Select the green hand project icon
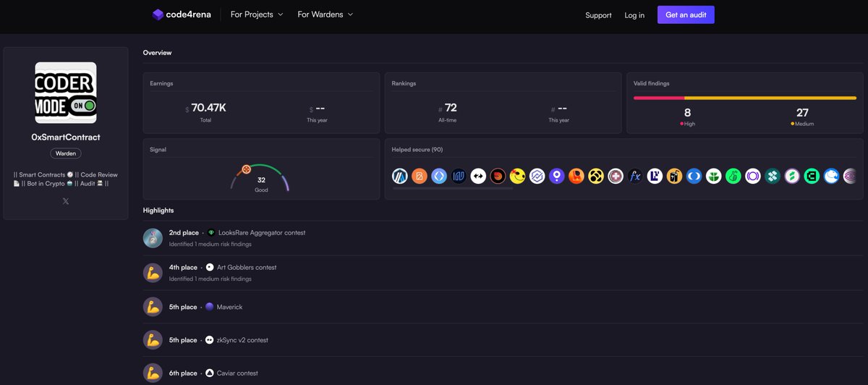This screenshot has width=868, height=385. tap(733, 176)
